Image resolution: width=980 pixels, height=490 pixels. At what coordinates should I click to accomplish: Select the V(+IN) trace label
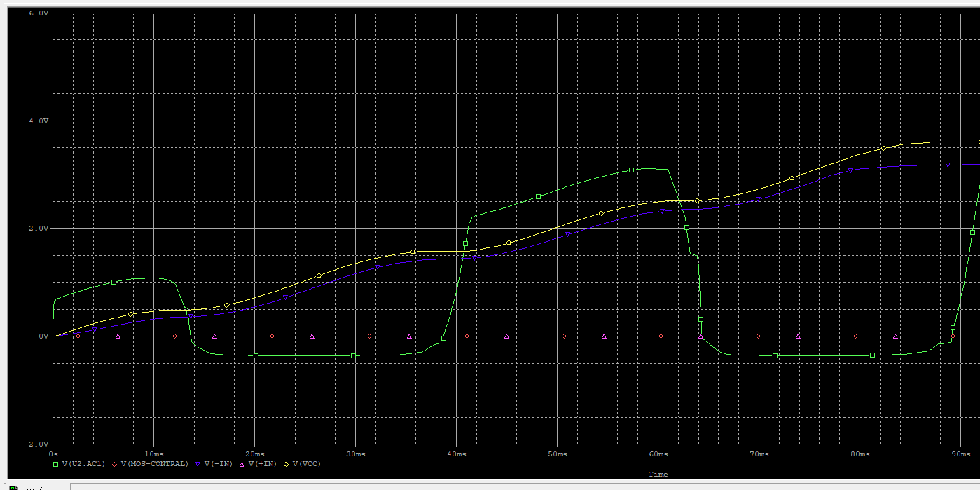tap(262, 464)
